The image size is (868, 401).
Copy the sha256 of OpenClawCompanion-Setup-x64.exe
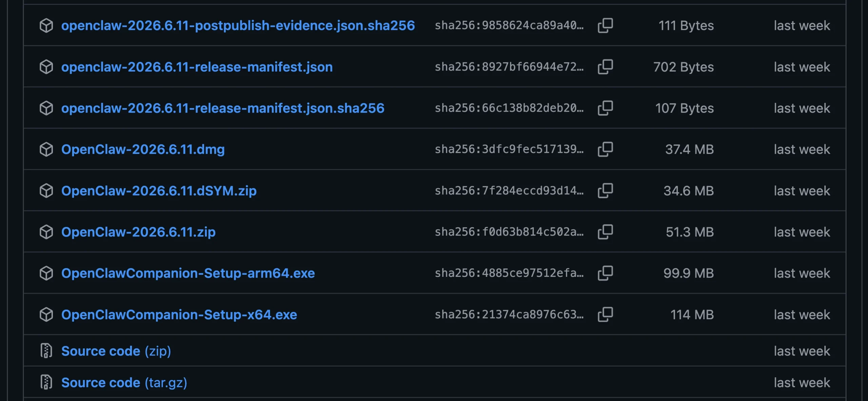pos(605,314)
